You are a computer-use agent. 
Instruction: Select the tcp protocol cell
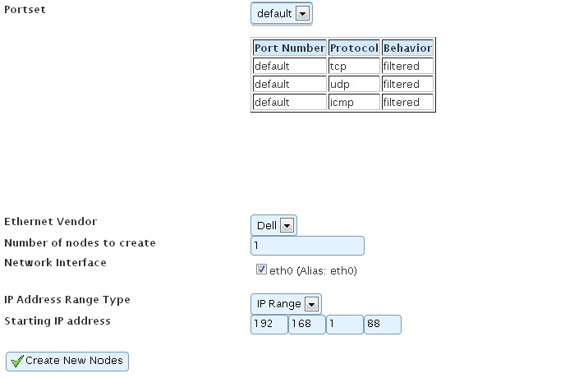(x=354, y=66)
